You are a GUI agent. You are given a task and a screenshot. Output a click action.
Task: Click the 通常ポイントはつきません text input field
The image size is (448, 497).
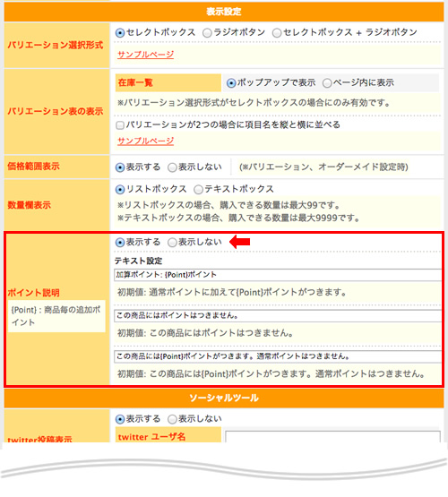(x=278, y=356)
